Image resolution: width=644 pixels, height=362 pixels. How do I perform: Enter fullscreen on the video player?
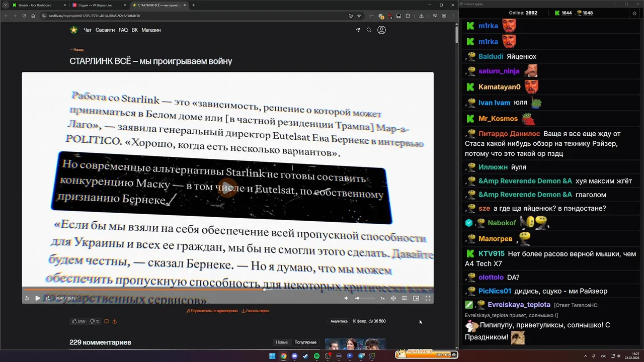[428, 298]
